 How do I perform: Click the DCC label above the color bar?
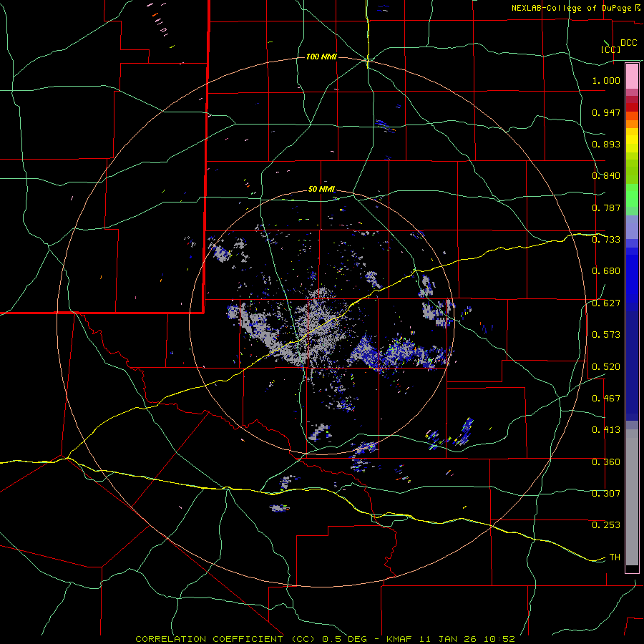pos(629,43)
